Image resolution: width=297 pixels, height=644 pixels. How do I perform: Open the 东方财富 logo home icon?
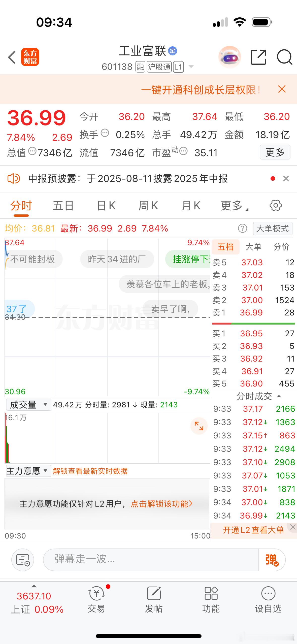pyautogui.click(x=30, y=57)
